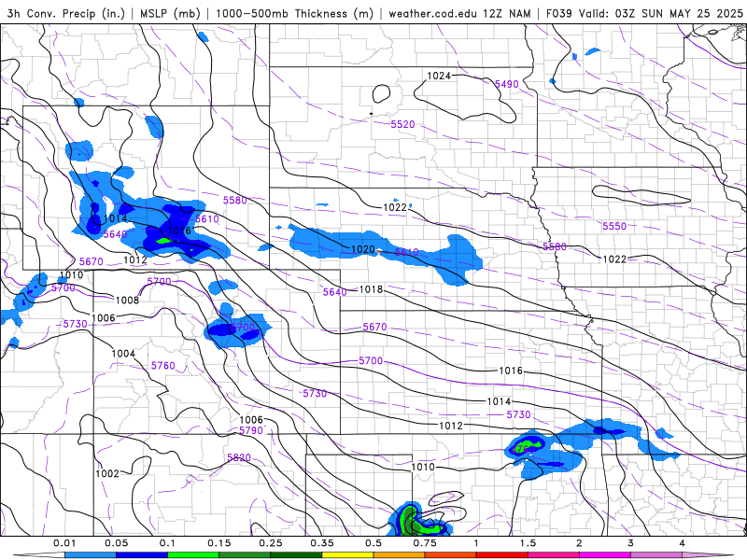Click the purple '5490' thickness label
The image size is (747, 560).
[506, 84]
